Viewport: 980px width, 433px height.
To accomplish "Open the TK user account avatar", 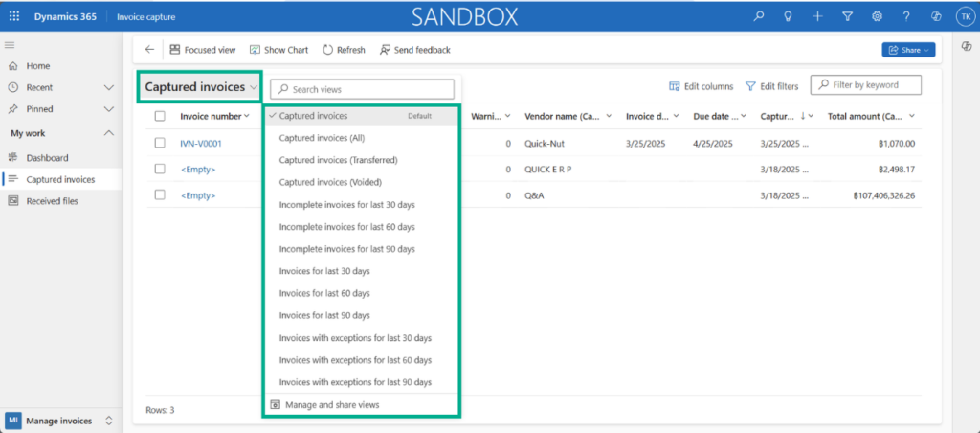I will tap(965, 17).
